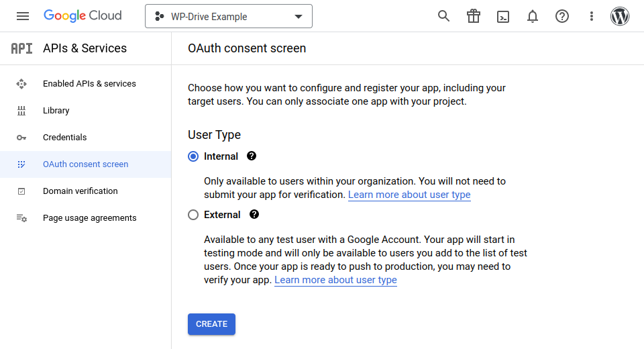644x349 pixels.
Task: Click the search magnifier icon
Action: coord(443,16)
